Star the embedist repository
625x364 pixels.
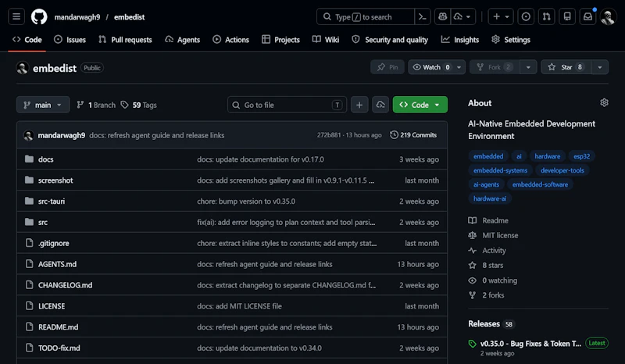(x=566, y=67)
